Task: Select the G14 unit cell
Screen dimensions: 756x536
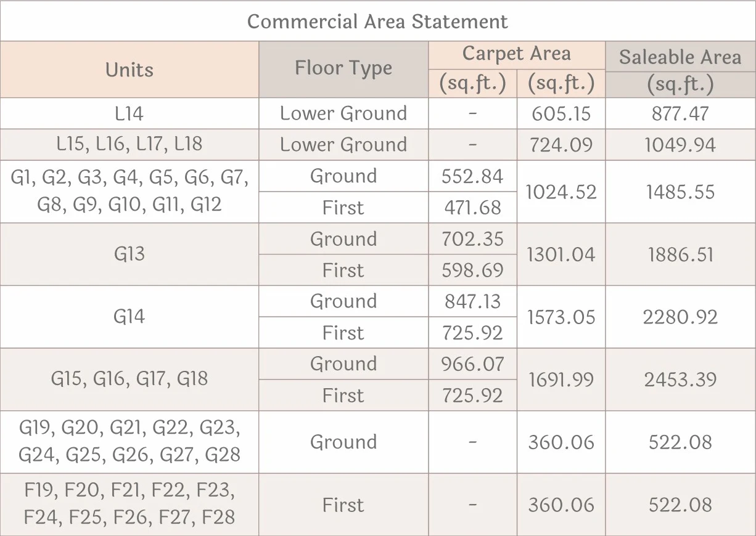Action: click(x=129, y=317)
